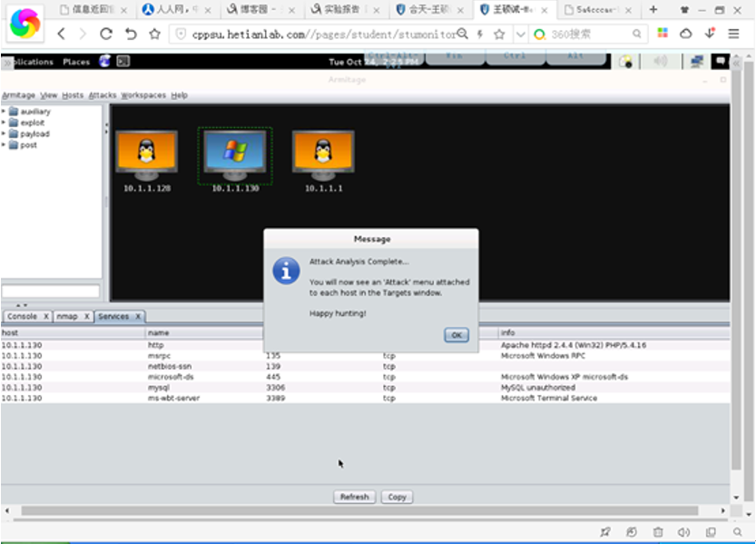This screenshot has width=756, height=544.
Task: Open the Hosts menu
Action: click(73, 95)
